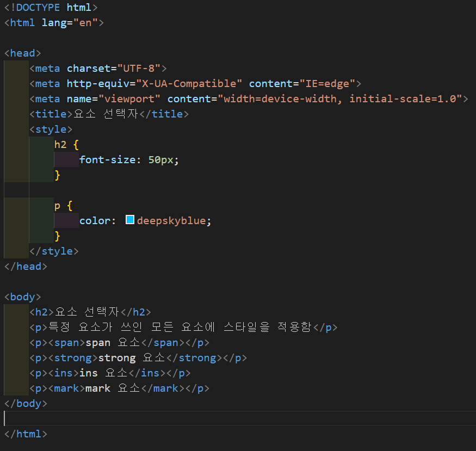The image size is (476, 451).
Task: Click the closing </html> tag
Action: point(26,434)
